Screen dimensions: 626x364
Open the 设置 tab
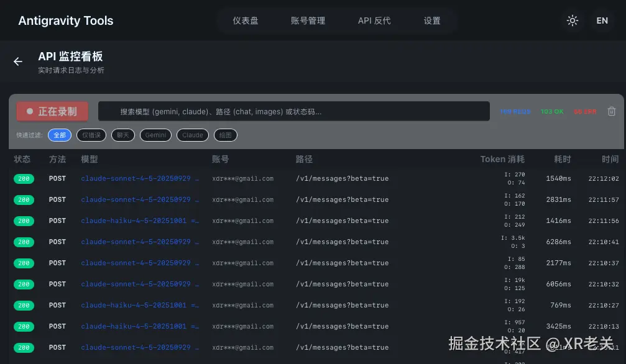(432, 20)
